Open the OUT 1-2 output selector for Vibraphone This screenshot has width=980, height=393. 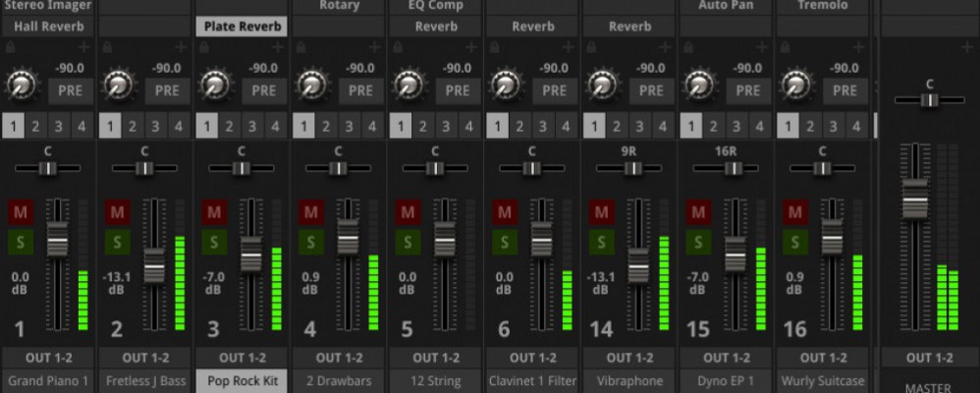click(x=629, y=358)
